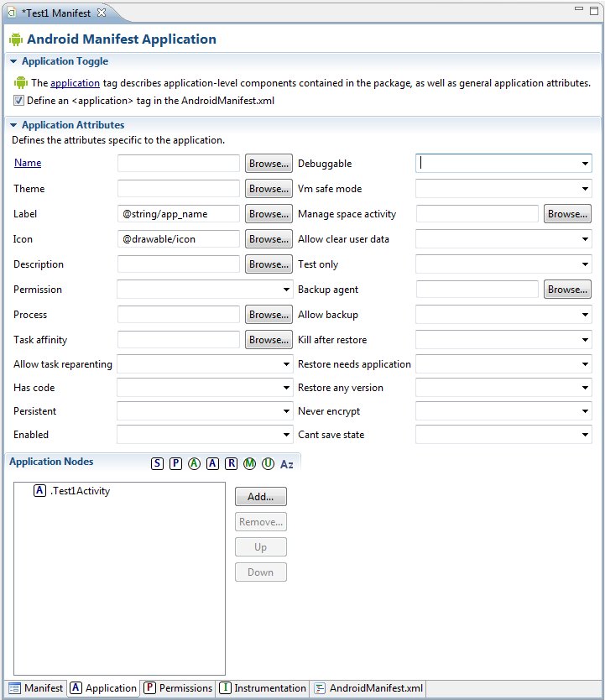Click the A icon beside .Test1Activity
Viewport: 605px width, 700px height.
point(39,490)
